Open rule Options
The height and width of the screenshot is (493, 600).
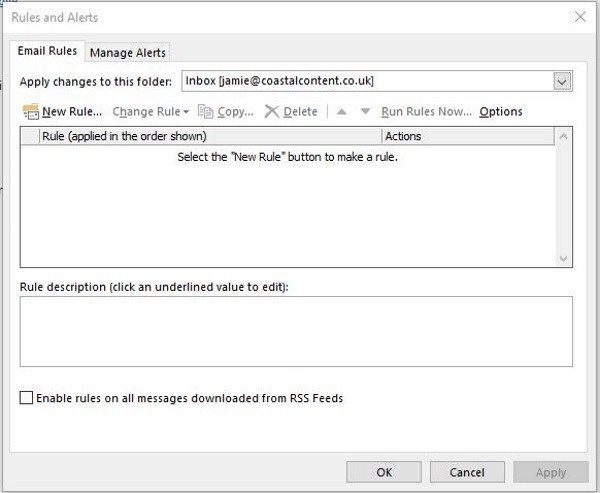click(501, 111)
